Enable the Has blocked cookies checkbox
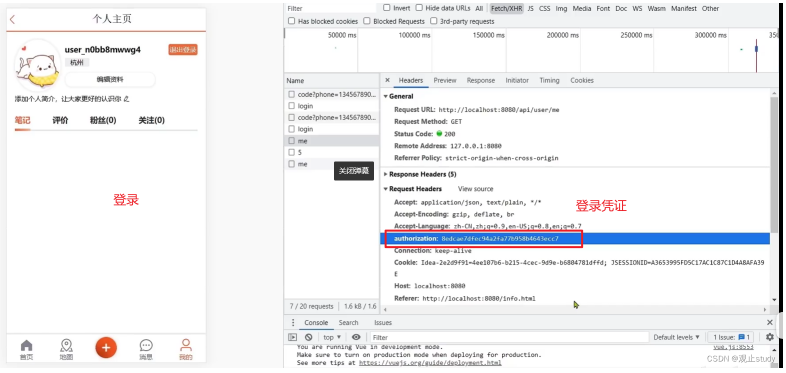Viewport: 786px width, 373px height. coord(291,21)
